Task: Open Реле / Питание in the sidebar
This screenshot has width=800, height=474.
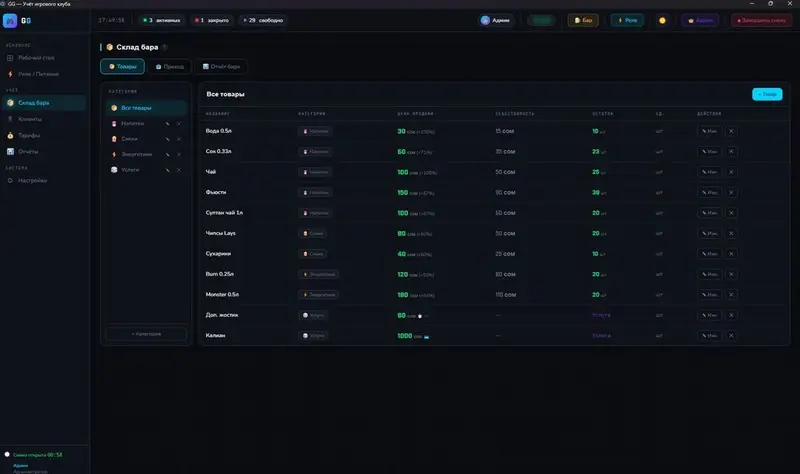Action: point(43,74)
